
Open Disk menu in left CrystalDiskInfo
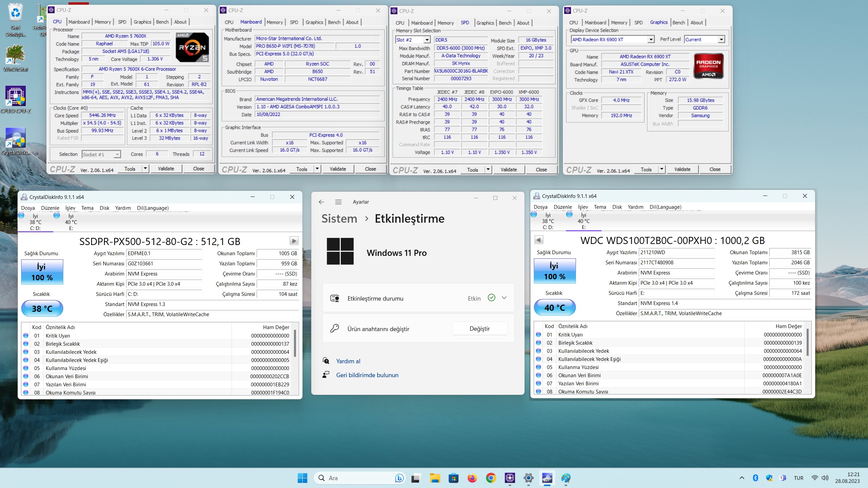[x=104, y=208]
